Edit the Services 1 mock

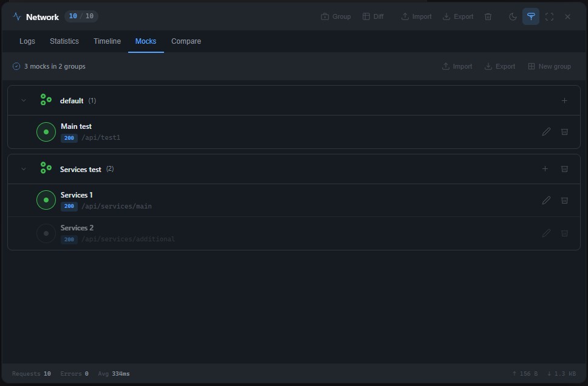click(x=546, y=200)
